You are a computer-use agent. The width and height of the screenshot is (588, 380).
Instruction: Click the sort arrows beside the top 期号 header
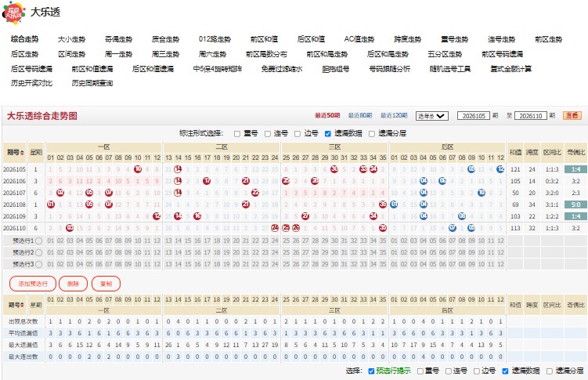pos(22,152)
